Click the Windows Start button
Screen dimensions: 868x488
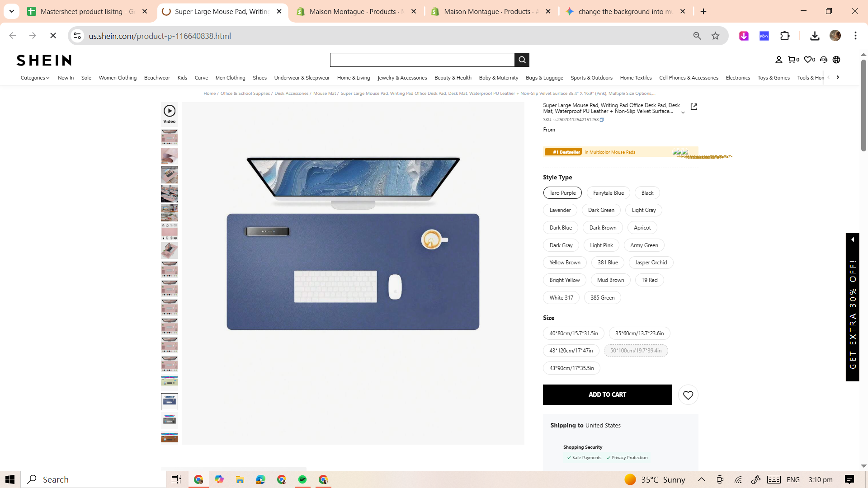pos(10,479)
